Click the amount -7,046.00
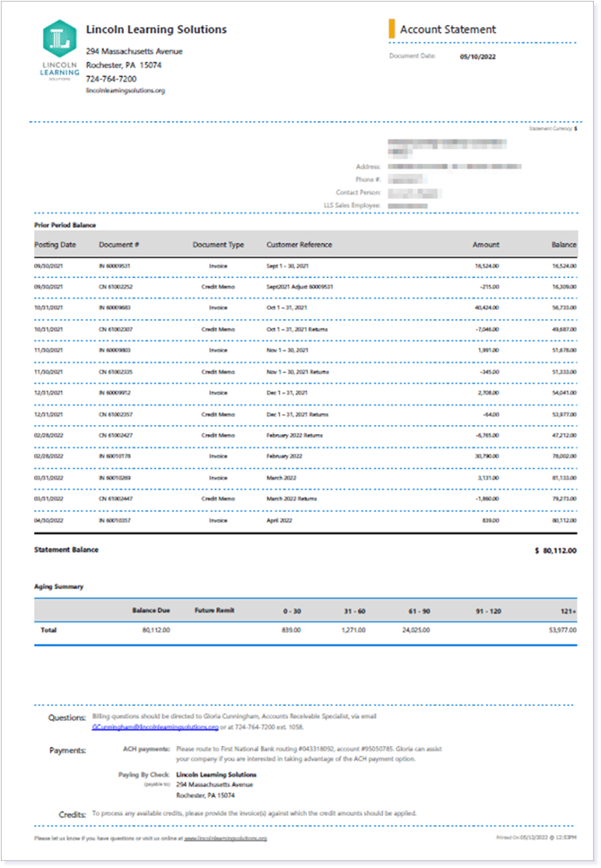601x868 pixels. 487,329
